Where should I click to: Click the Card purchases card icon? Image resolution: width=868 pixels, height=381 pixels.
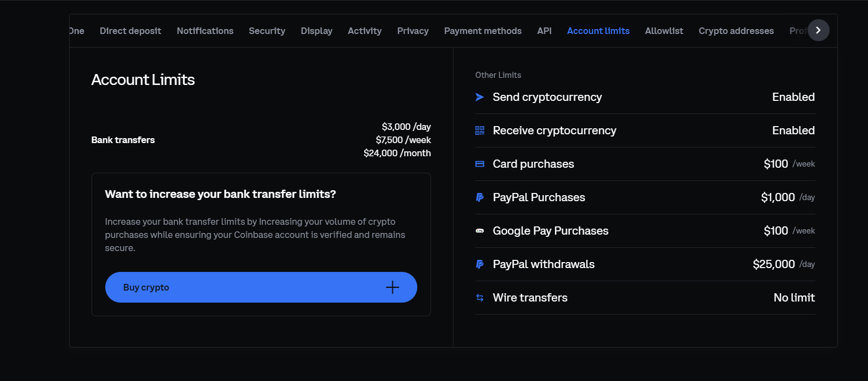click(x=480, y=164)
